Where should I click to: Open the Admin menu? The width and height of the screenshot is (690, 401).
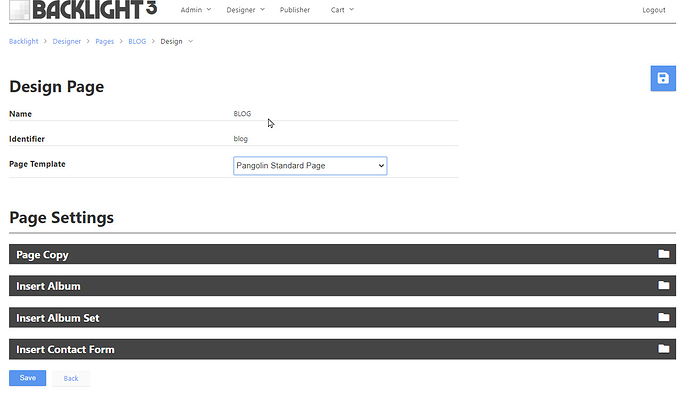194,10
